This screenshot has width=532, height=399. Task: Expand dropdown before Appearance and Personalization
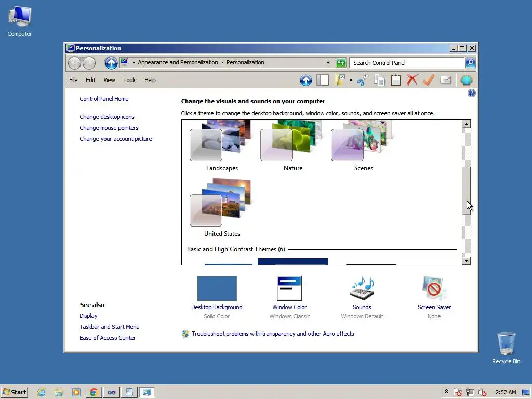tap(134, 62)
